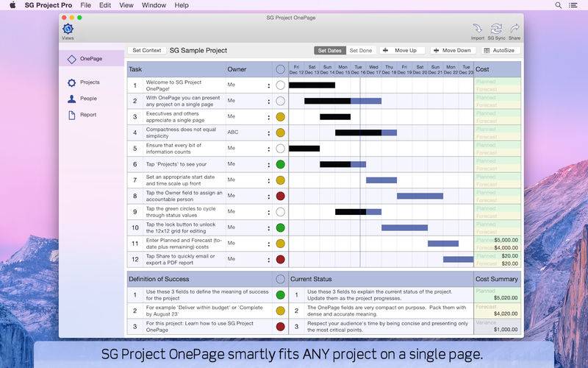Cycle status circle for task 1
Screen dimensions: 588x368
pos(280,85)
